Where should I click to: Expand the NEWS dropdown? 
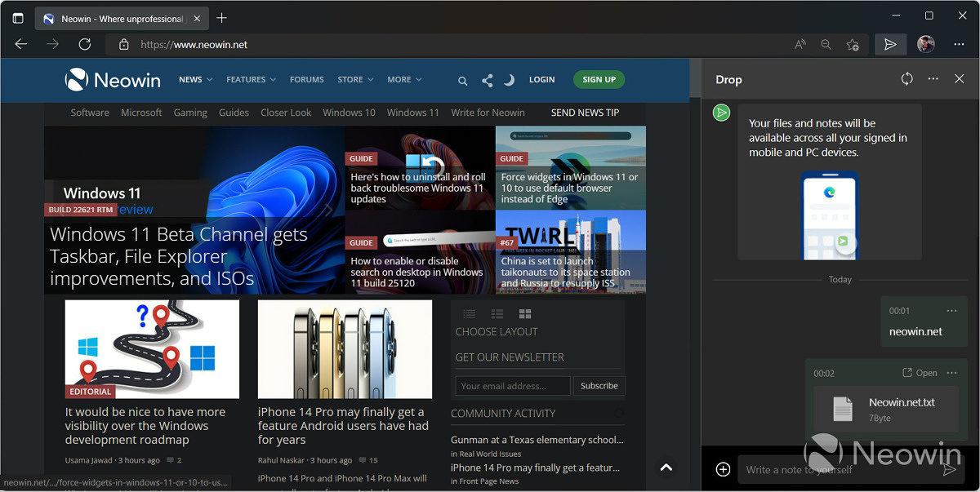point(195,79)
